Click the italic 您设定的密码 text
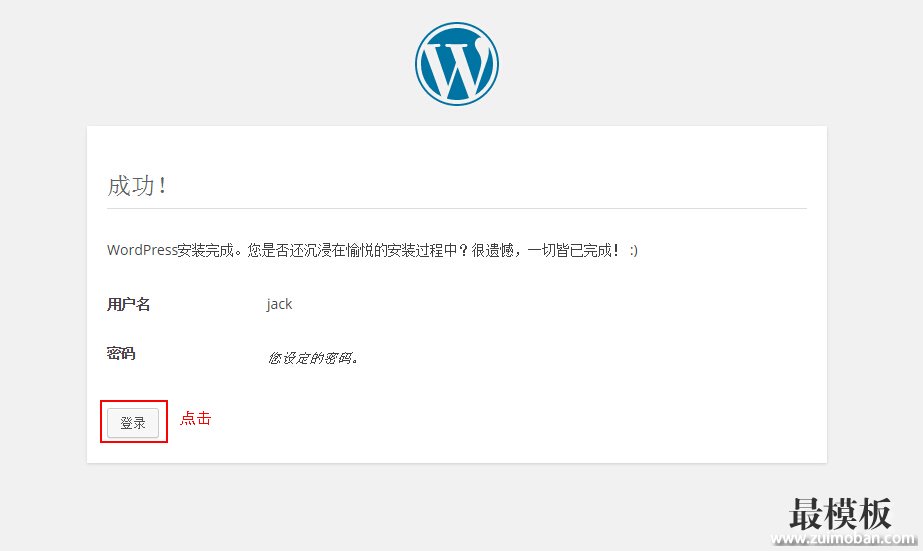 pyautogui.click(x=312, y=357)
